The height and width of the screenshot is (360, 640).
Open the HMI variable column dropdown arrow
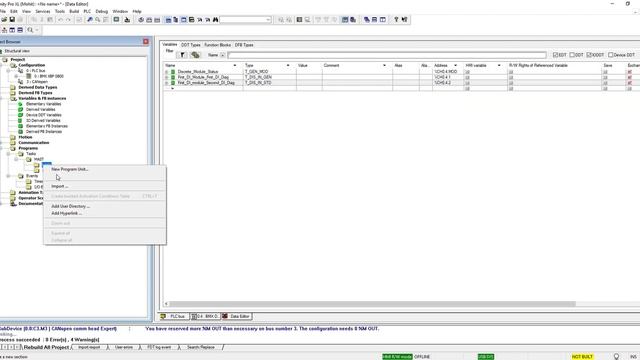pyautogui.click(x=499, y=65)
